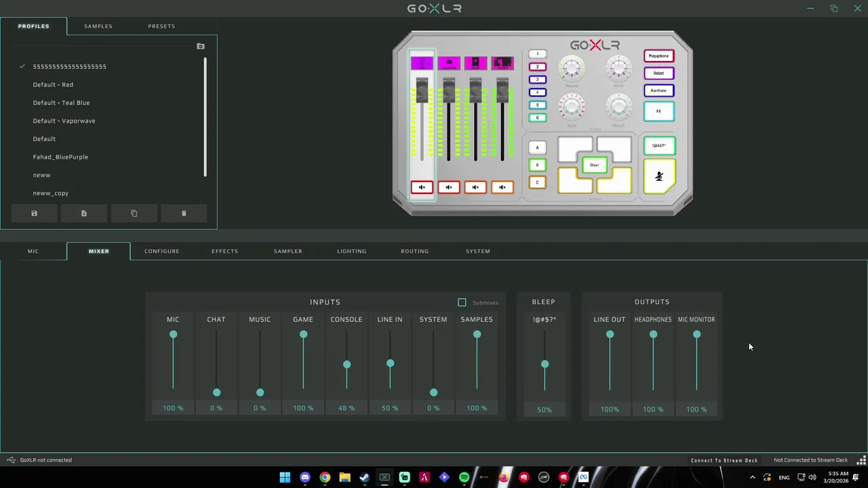Viewport: 868px width, 488px height.
Task: Click the Pitch knob on the device
Action: click(618, 68)
